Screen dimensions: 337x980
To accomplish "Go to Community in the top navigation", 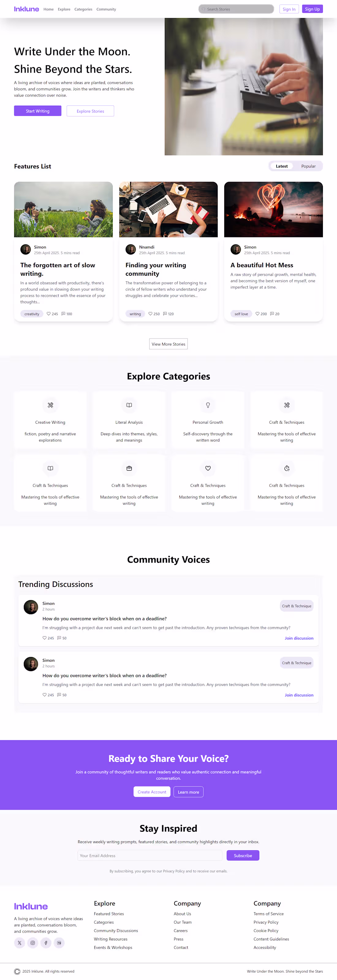I will coord(106,9).
